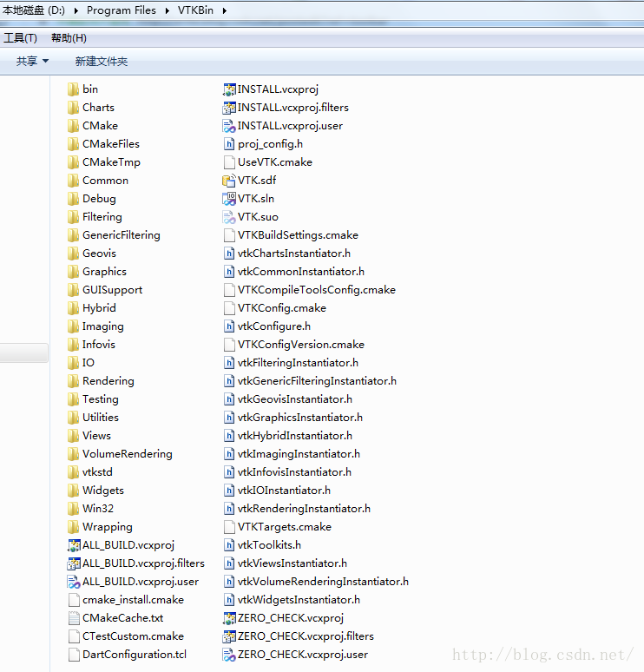Select the Widgets folder name
This screenshot has height=672, width=644.
coord(103,490)
